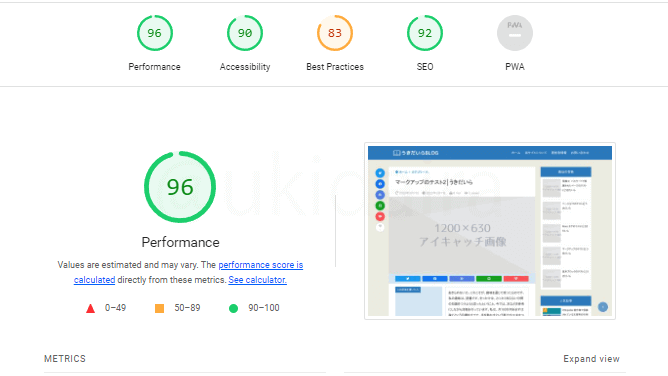Click the large 96 Performance circle
Viewport: 668px width, 376px height.
point(180,187)
